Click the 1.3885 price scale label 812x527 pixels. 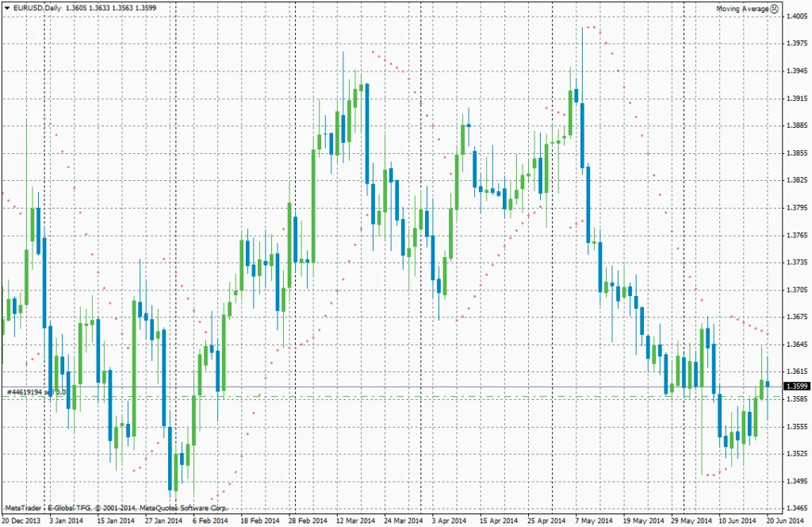pos(797,125)
